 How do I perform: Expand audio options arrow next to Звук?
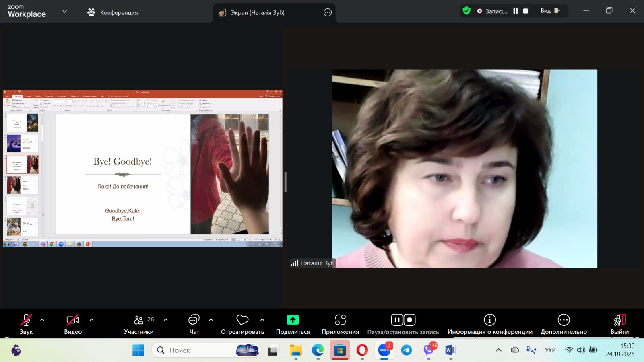tap(42, 320)
